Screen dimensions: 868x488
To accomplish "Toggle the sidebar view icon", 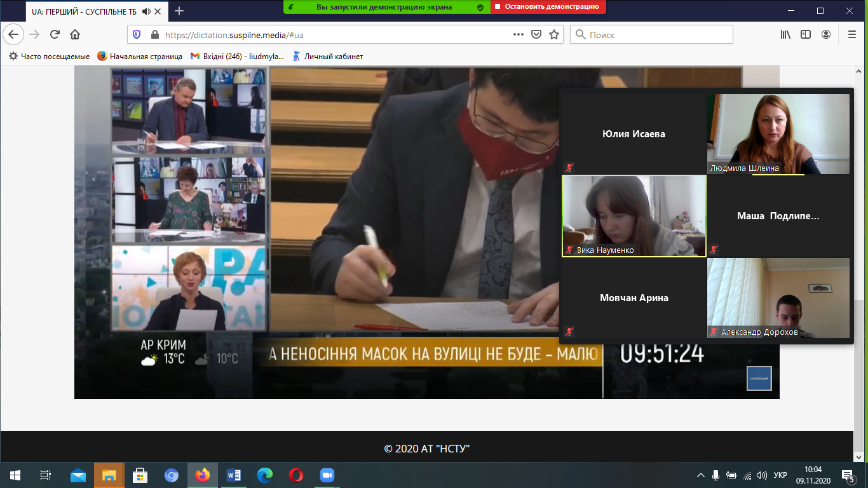I will (x=806, y=34).
